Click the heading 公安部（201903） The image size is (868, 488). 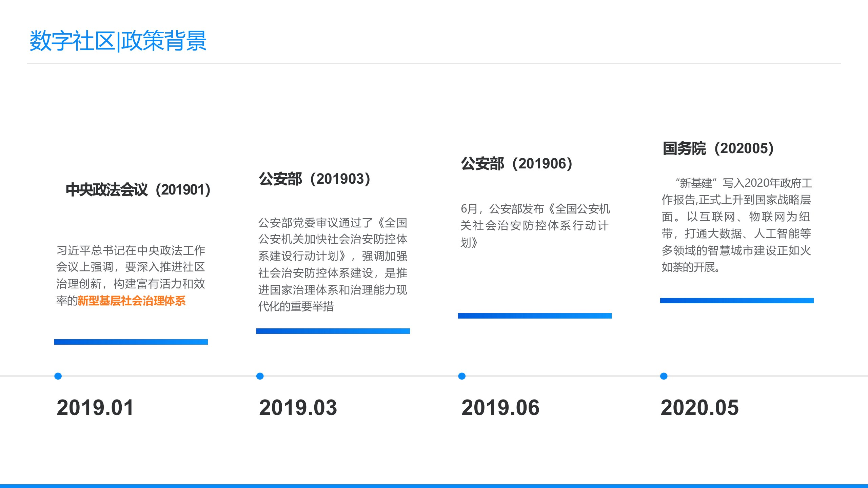coord(315,179)
